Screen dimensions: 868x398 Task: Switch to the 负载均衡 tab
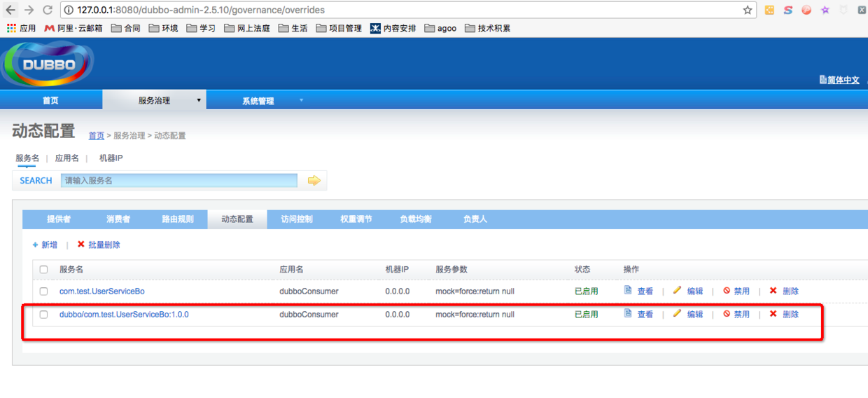[x=416, y=219]
